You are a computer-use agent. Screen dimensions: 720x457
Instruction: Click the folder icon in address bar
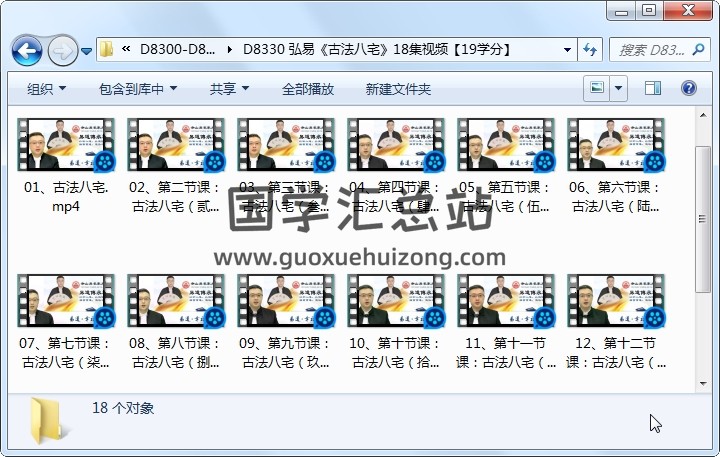click(106, 49)
